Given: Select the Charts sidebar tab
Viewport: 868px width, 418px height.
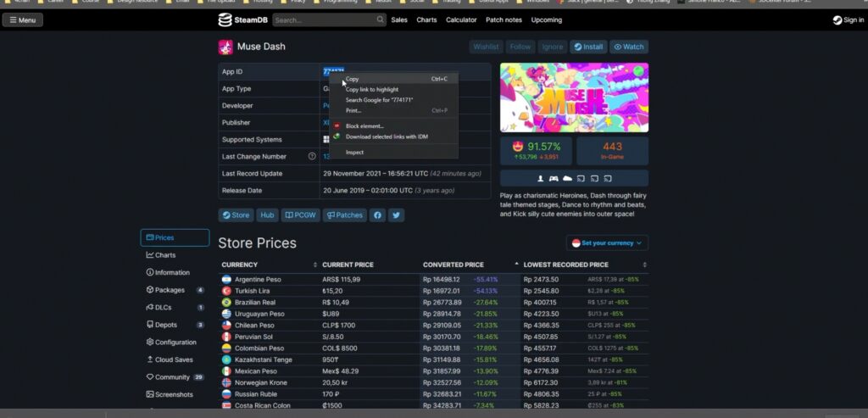Looking at the screenshot, I should (x=175, y=255).
